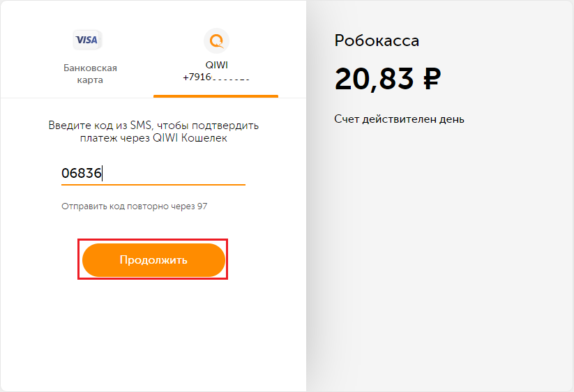Click the 20,83 payment amount

[x=375, y=80]
